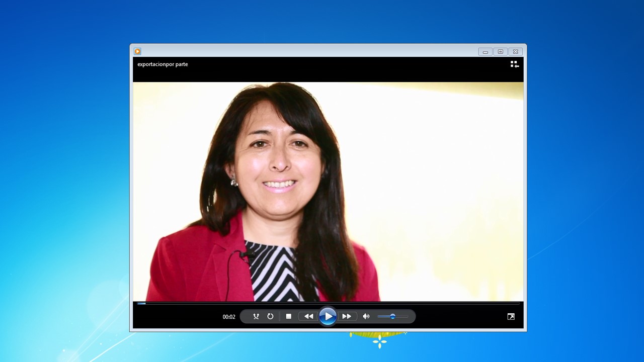Maximize the media player window
Viewport: 644px width, 362px height.
click(500, 51)
